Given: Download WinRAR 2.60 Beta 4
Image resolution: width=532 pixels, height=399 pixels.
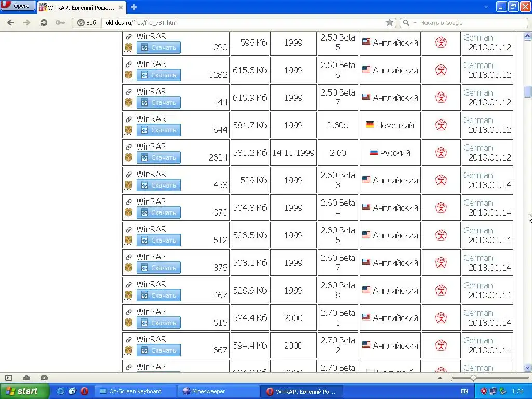Looking at the screenshot, I should [158, 212].
